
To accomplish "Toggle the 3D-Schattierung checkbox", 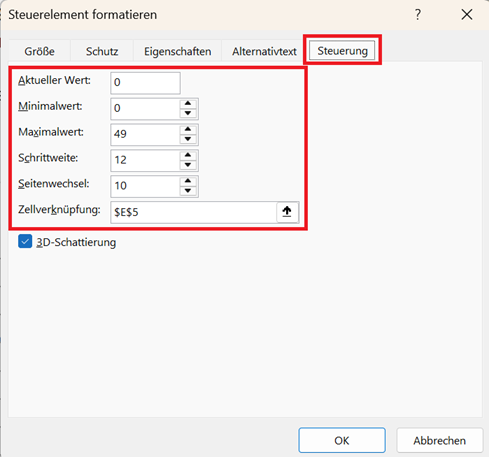I will [25, 241].
